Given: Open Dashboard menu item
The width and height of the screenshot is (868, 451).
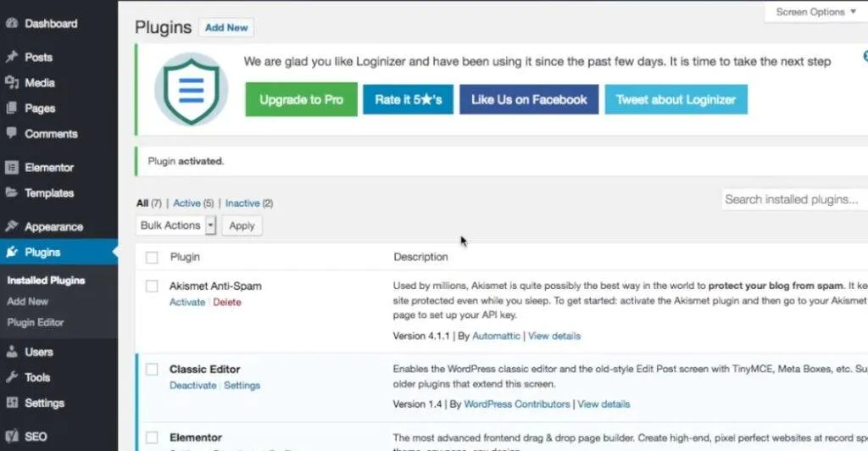Looking at the screenshot, I should pyautogui.click(x=51, y=23).
